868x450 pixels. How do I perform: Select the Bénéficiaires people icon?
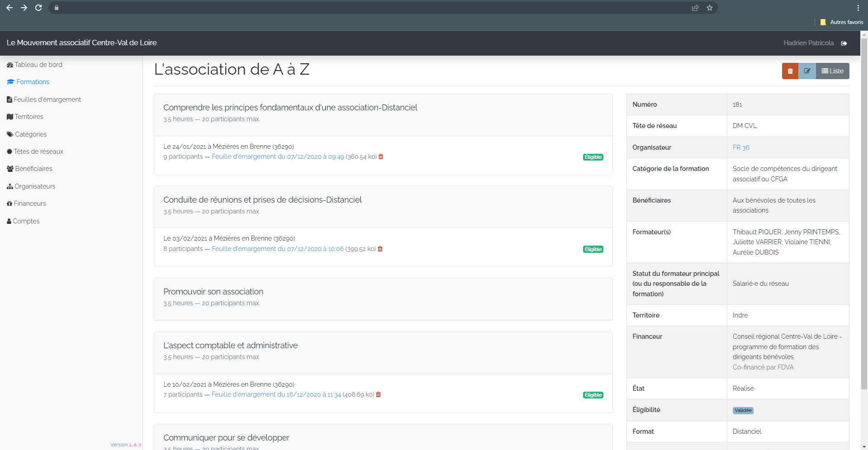point(9,169)
